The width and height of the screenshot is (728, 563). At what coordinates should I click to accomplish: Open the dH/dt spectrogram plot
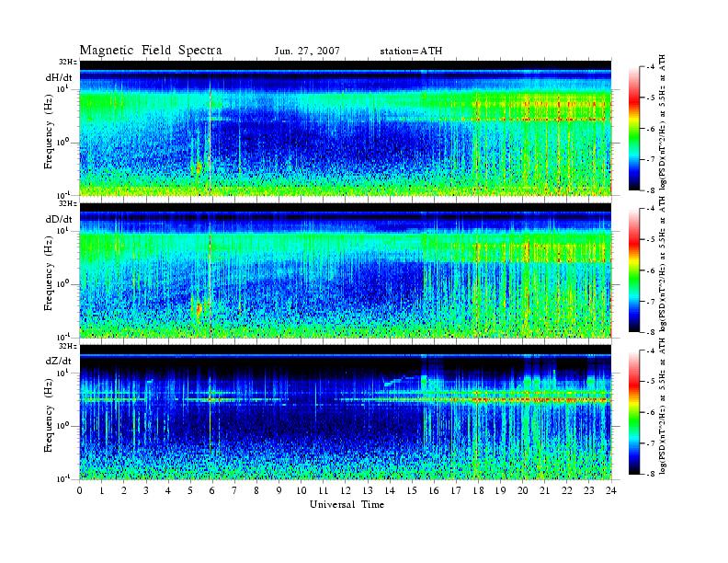(346, 128)
